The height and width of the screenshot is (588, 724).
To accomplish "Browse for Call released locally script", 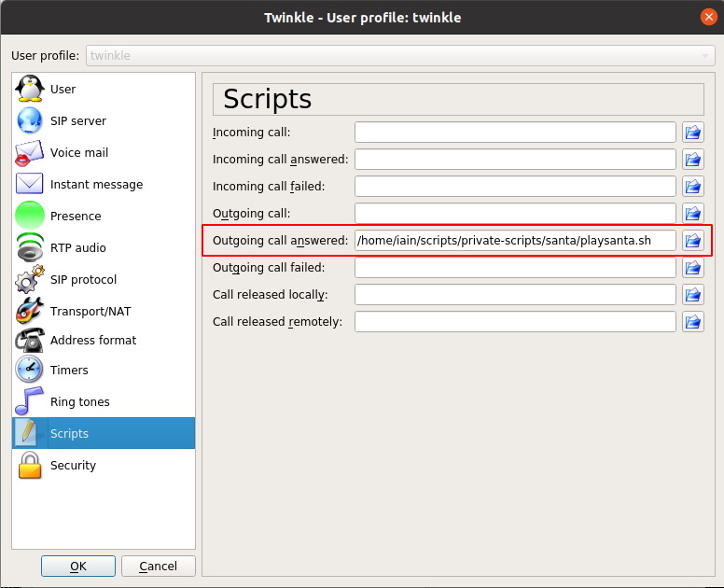I will click(x=693, y=295).
